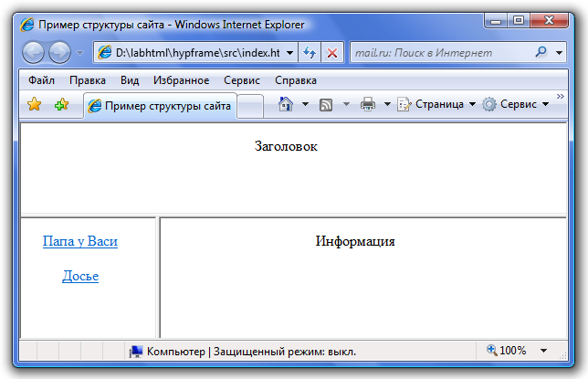This screenshot has height=379, width=588.
Task: Minimize the Internet Explorer window
Action: click(x=496, y=20)
